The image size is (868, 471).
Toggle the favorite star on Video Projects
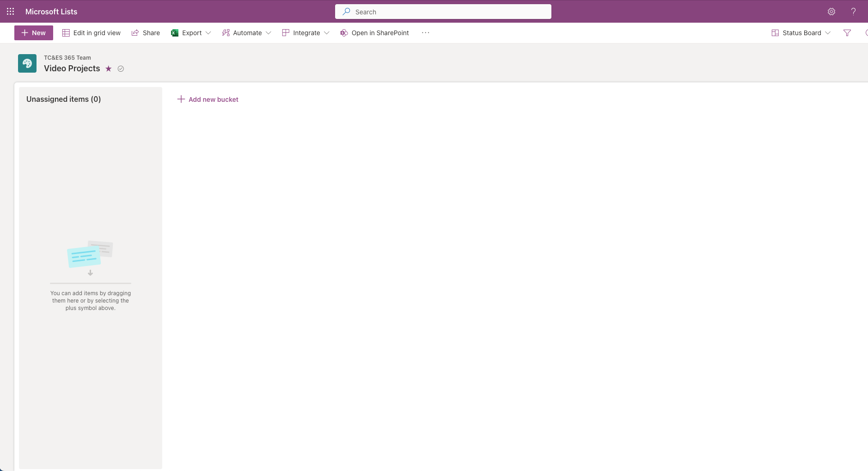109,68
